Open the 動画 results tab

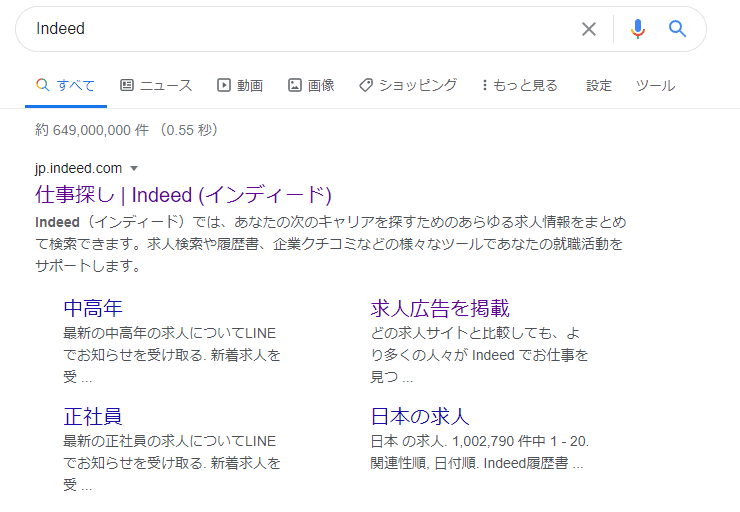pos(240,85)
